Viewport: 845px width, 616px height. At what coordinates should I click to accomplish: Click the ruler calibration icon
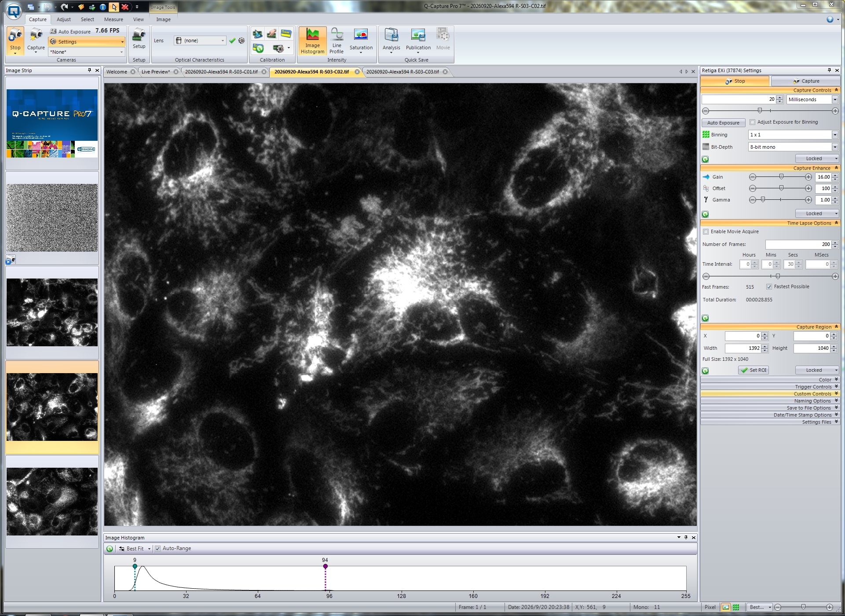tap(286, 33)
